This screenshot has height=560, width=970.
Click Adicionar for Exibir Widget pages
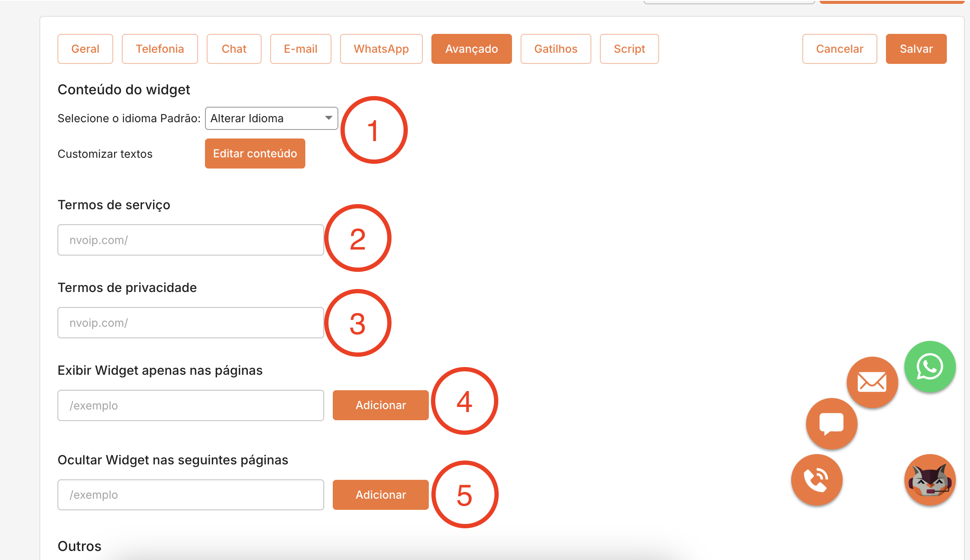[x=380, y=405]
